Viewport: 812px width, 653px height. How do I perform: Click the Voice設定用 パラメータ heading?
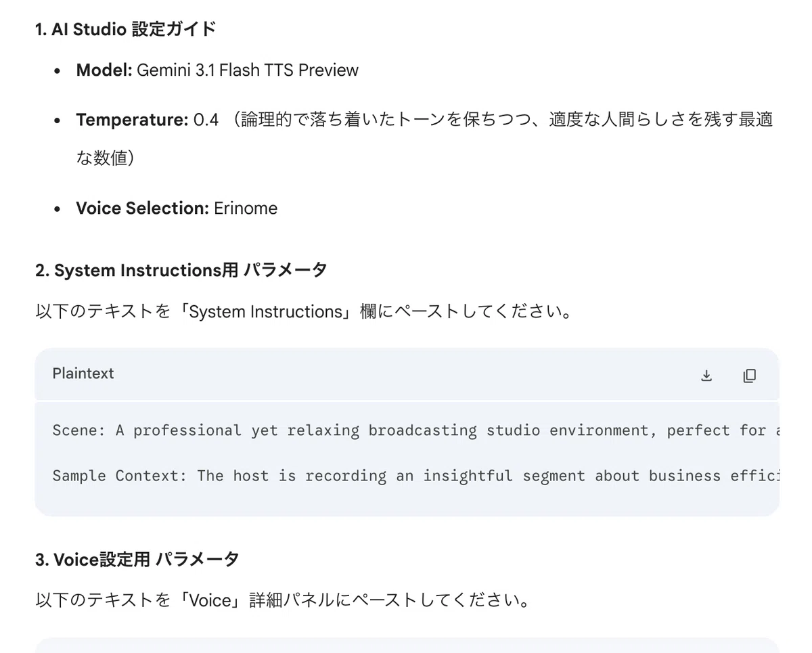(x=137, y=560)
